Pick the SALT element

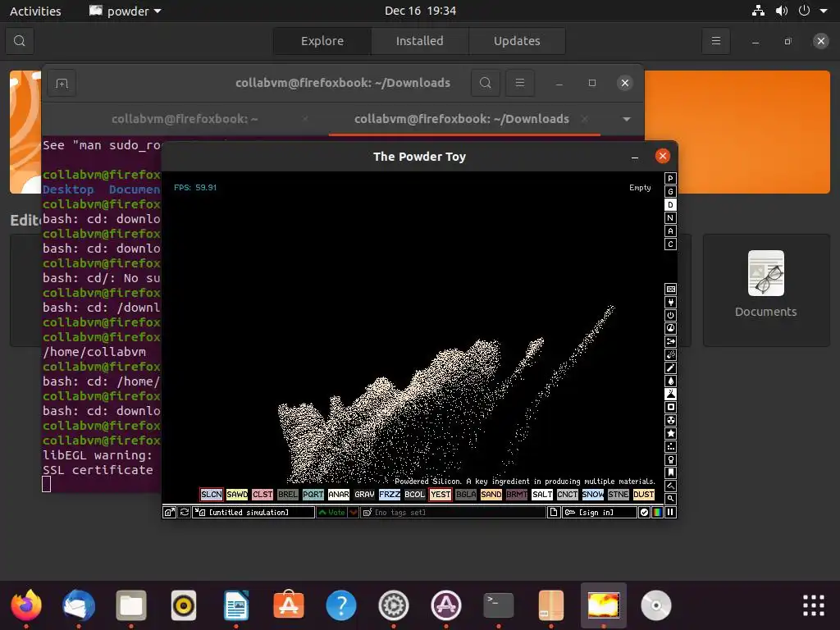[x=542, y=495]
